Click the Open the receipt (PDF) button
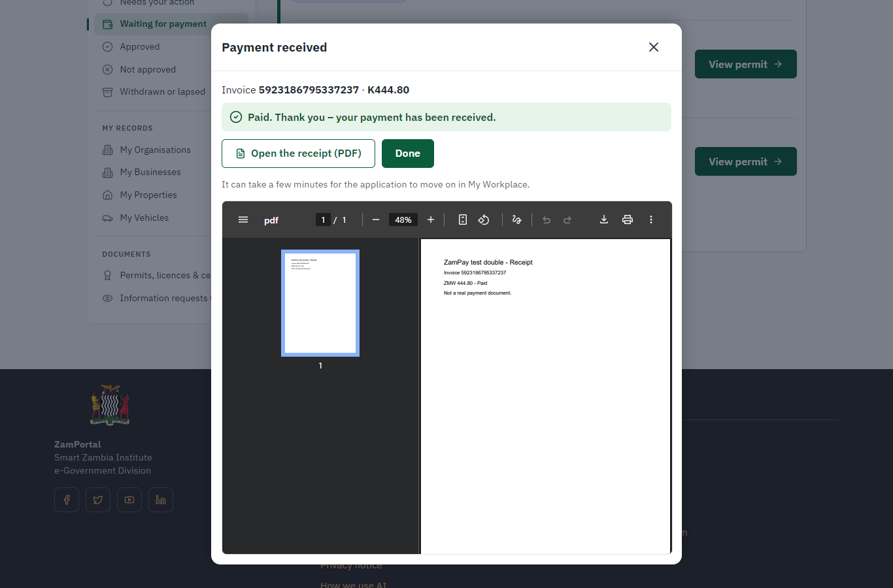Viewport: 893px width, 588px height. tap(298, 154)
